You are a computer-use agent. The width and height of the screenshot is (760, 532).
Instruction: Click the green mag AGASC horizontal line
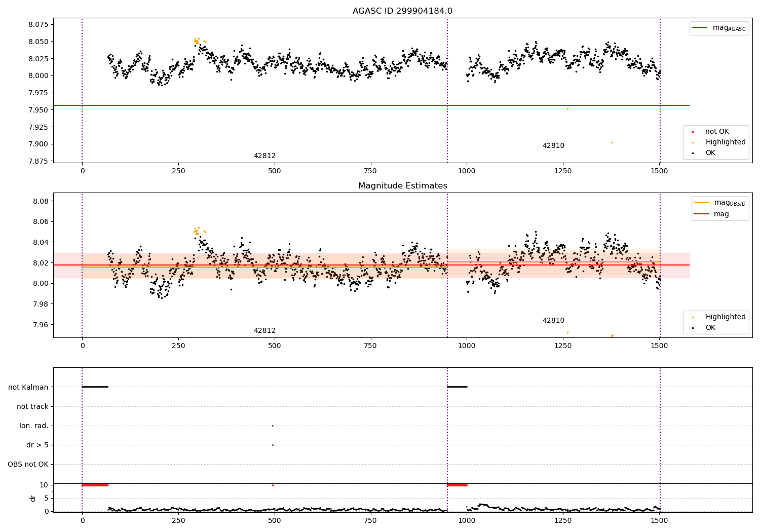(371, 105)
